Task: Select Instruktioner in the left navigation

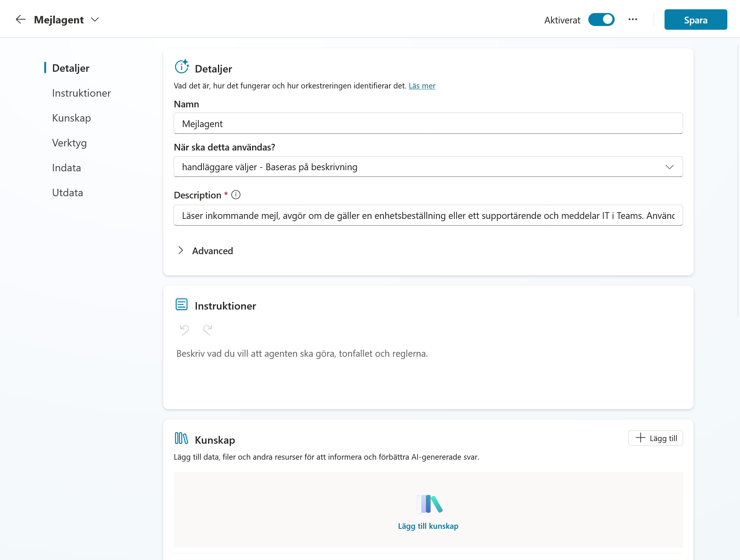Action: tap(81, 93)
